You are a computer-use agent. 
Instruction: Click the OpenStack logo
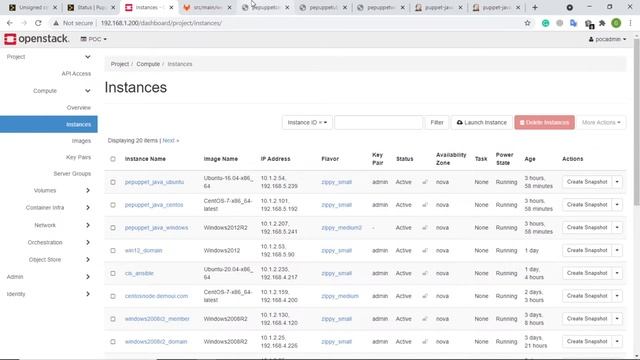point(36,39)
